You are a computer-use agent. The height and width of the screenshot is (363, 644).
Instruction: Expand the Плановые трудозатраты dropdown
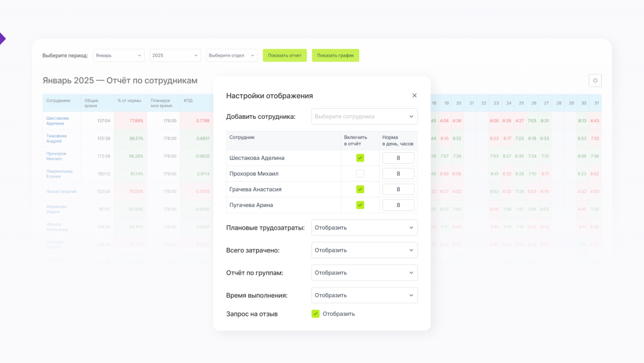(x=364, y=228)
